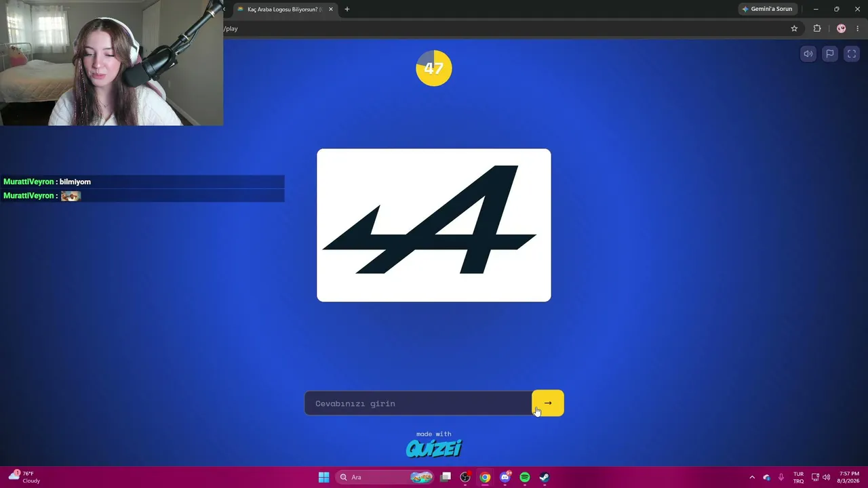Open the clock showing 7:57 PM

click(849, 477)
